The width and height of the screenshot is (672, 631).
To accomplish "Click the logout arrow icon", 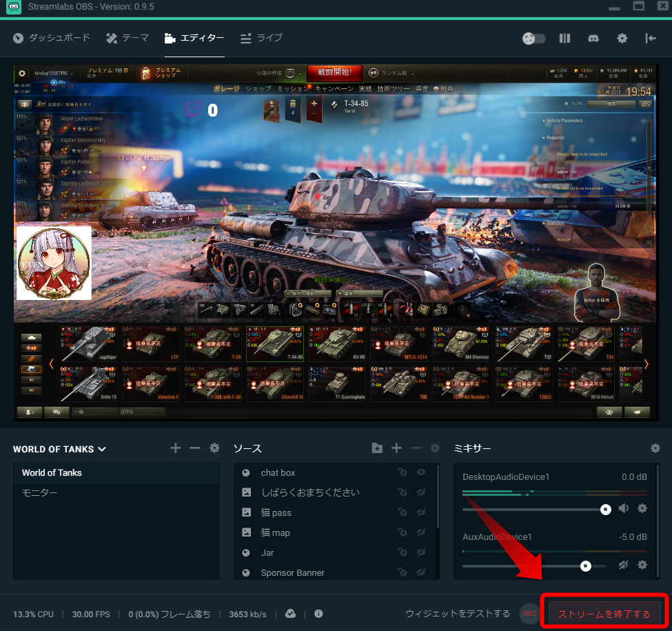I will 651,39.
